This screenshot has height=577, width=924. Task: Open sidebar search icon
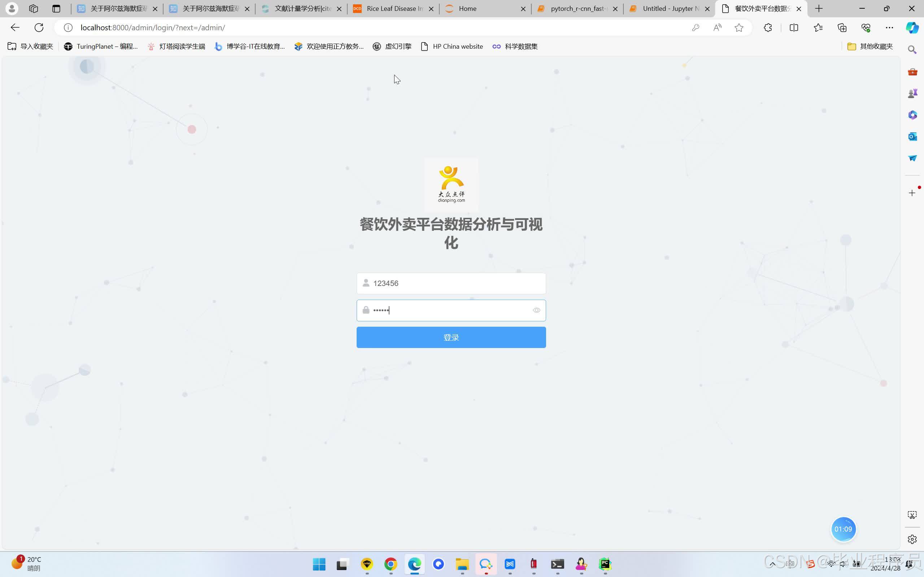click(912, 50)
